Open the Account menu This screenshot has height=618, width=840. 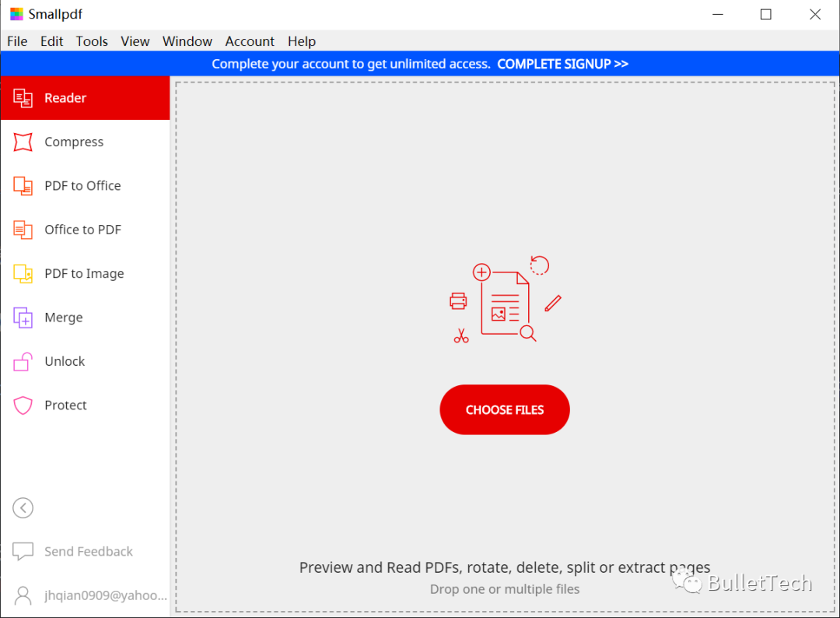[x=250, y=41]
